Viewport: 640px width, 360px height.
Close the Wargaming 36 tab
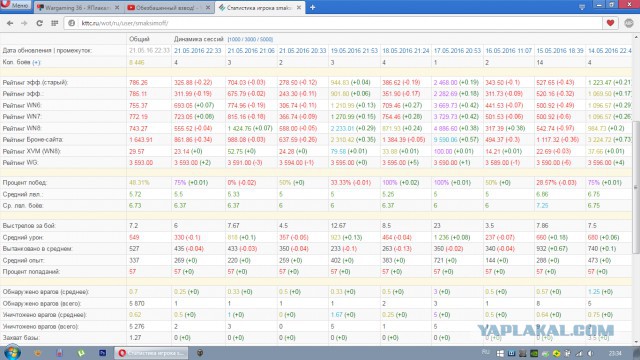coord(117,7)
